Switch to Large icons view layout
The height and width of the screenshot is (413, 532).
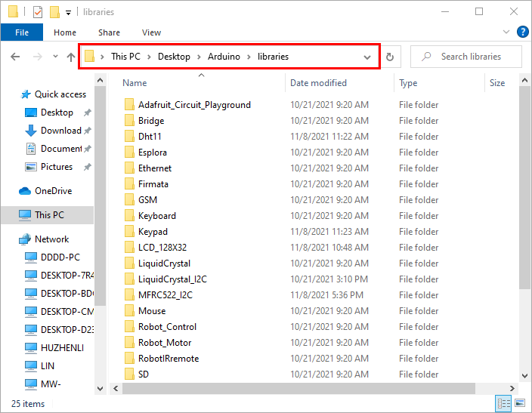(x=520, y=403)
